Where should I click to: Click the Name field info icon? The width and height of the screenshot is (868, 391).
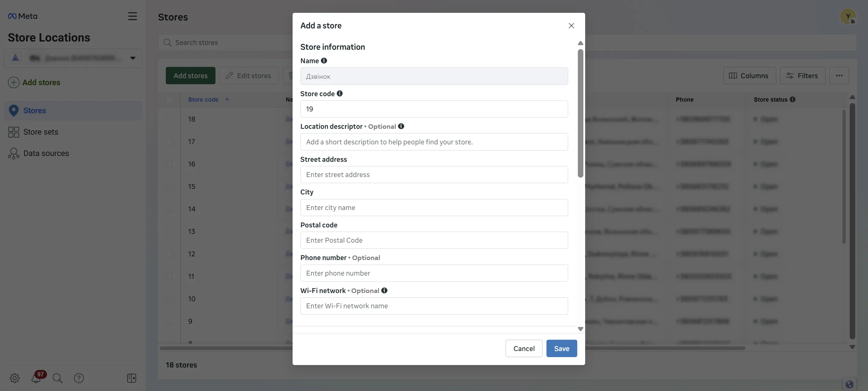pyautogui.click(x=324, y=61)
